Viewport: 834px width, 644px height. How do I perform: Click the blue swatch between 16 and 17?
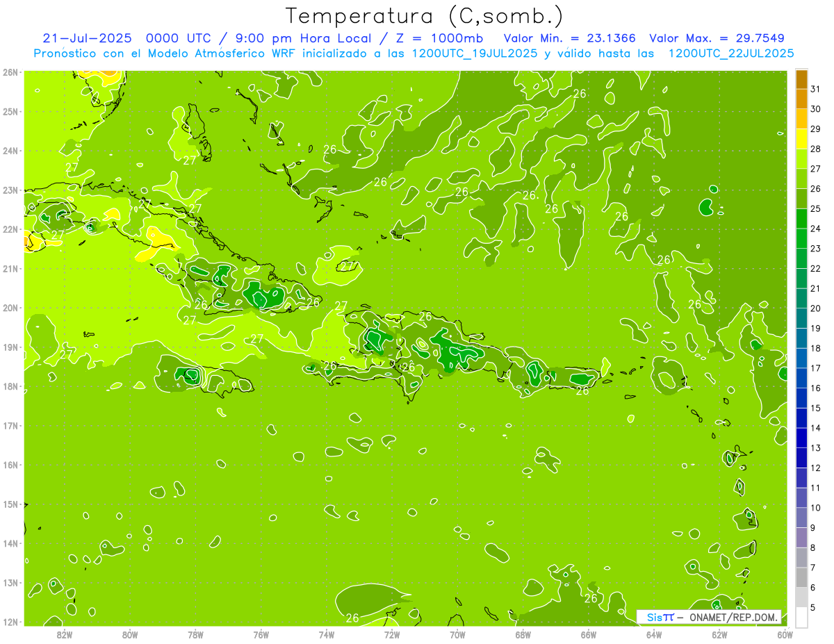click(801, 378)
